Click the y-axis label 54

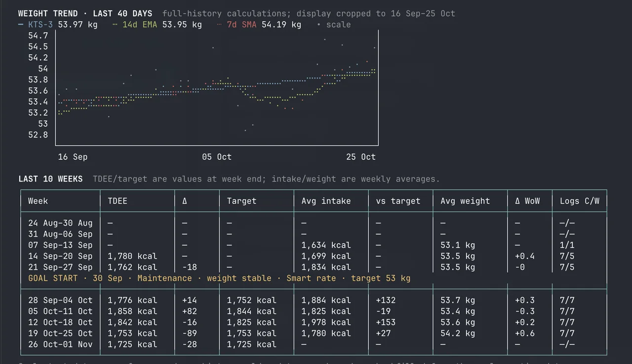click(43, 69)
